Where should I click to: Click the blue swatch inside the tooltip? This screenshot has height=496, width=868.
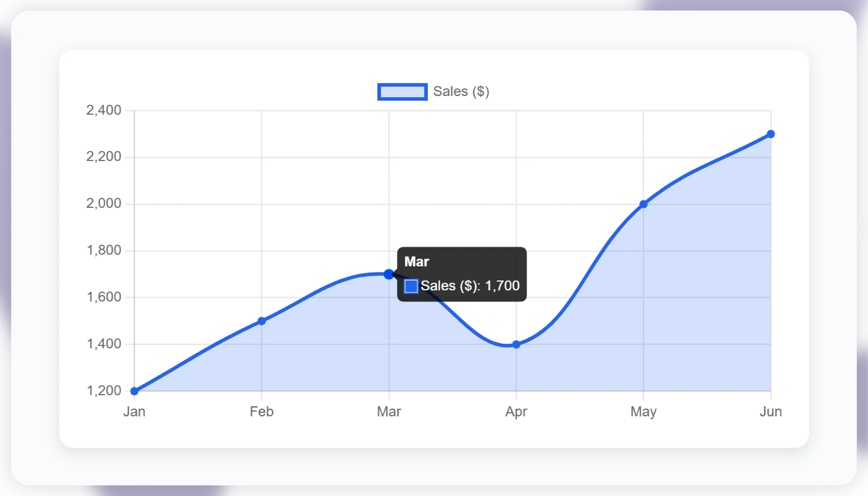pyautogui.click(x=411, y=286)
